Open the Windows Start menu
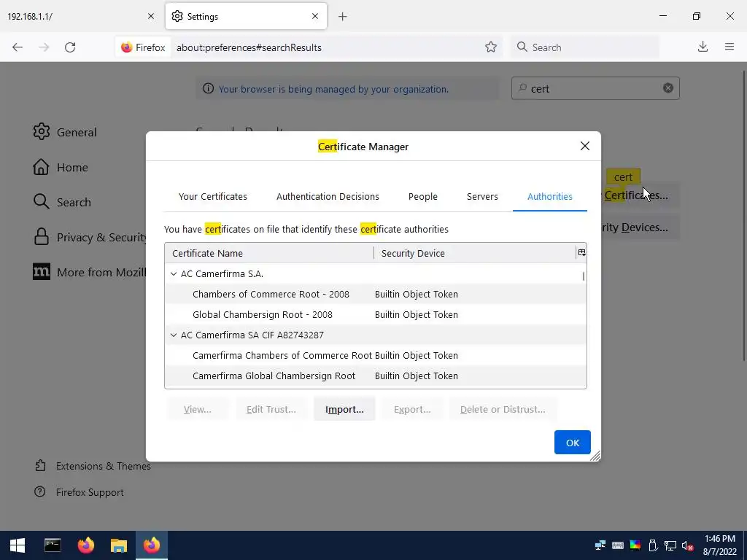This screenshot has width=747, height=560. pos(18,545)
